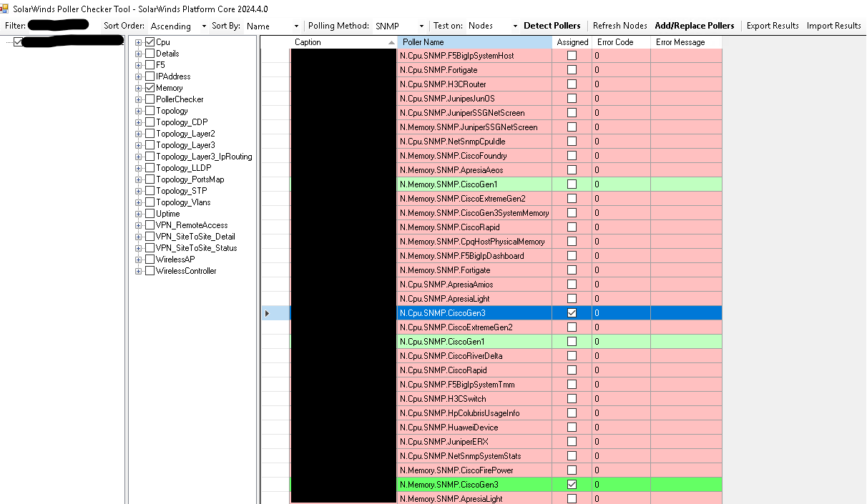This screenshot has width=867, height=504.
Task: Click the N.Cpu.SNMP.JuniperERX cell
Action: pos(474,442)
